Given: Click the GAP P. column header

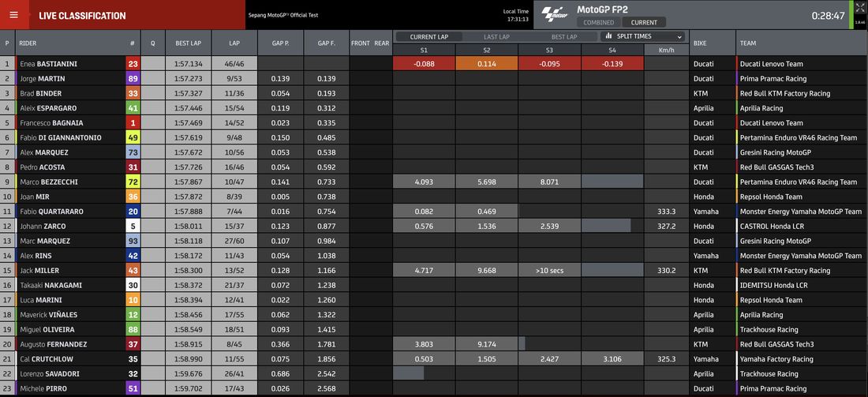Looking at the screenshot, I should pos(280,43).
